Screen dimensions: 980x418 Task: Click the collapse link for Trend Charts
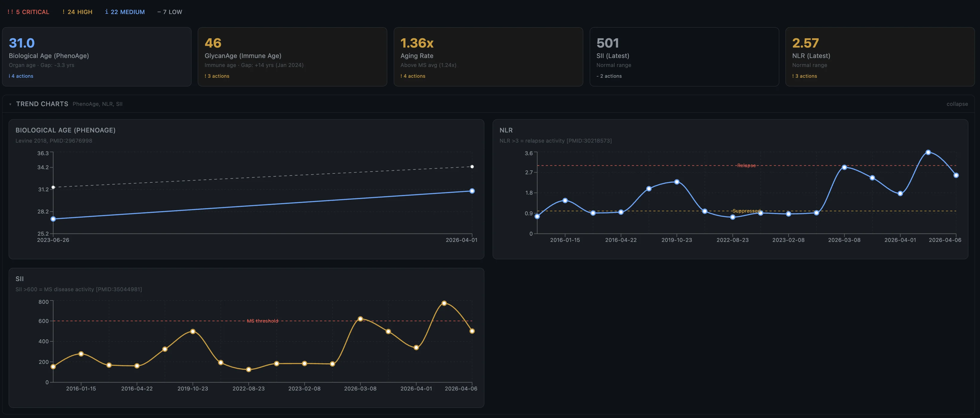(x=957, y=104)
